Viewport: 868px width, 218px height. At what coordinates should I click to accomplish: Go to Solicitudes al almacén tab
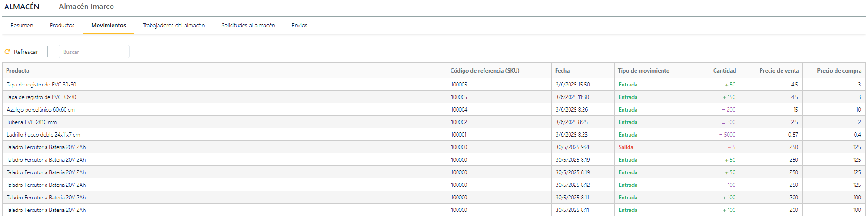coord(248,26)
